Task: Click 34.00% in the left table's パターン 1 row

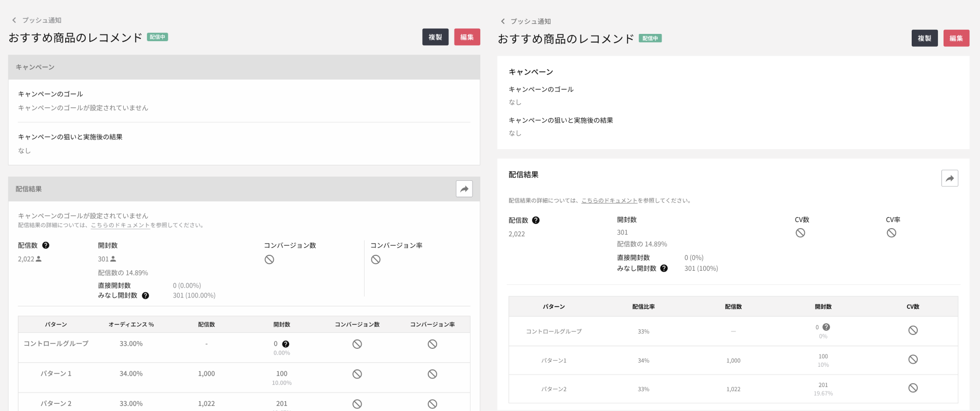Action: point(131,374)
